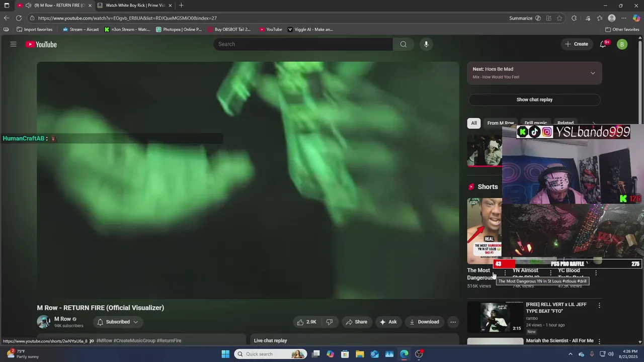
Task: Open Import favorites bookmark
Action: click(35, 29)
